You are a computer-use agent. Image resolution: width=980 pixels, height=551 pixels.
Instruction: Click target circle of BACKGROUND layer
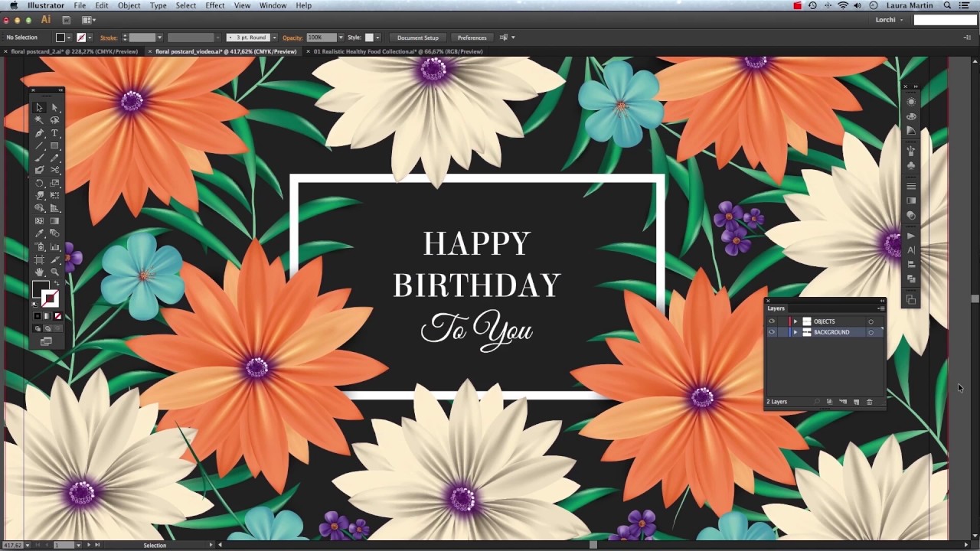pyautogui.click(x=871, y=332)
